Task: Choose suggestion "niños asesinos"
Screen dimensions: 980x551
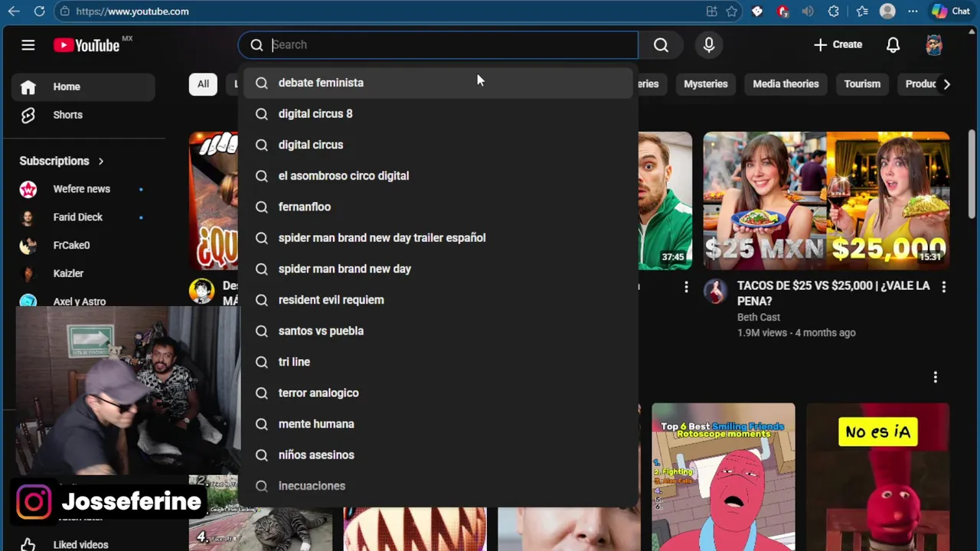Action: click(x=438, y=455)
